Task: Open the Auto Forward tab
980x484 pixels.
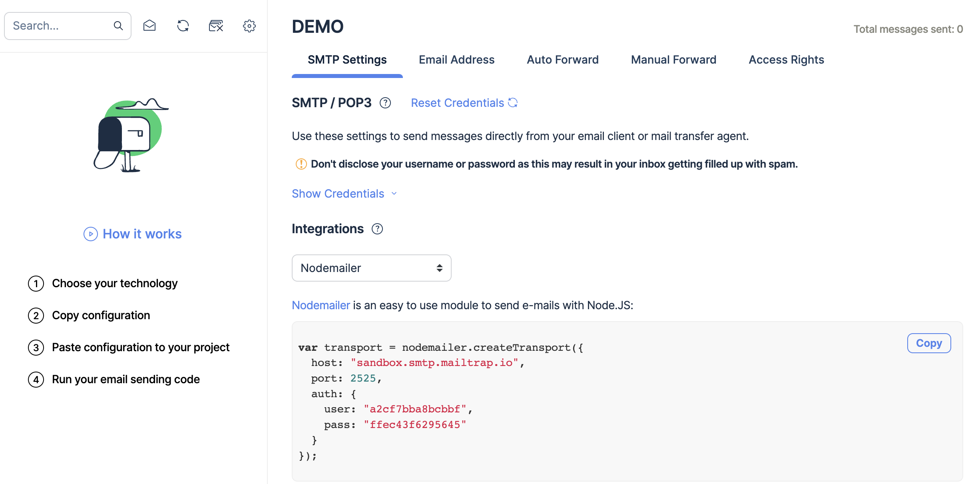Action: coord(562,60)
